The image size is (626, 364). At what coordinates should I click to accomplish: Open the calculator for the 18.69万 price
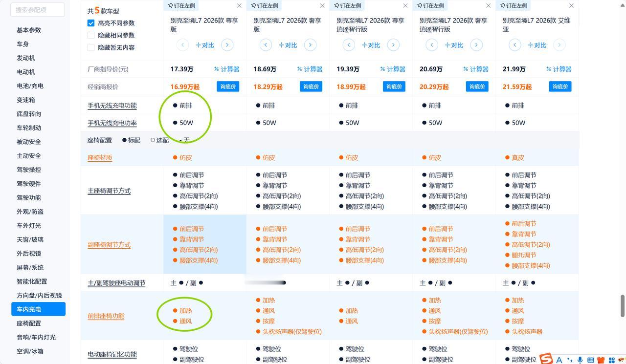click(310, 69)
